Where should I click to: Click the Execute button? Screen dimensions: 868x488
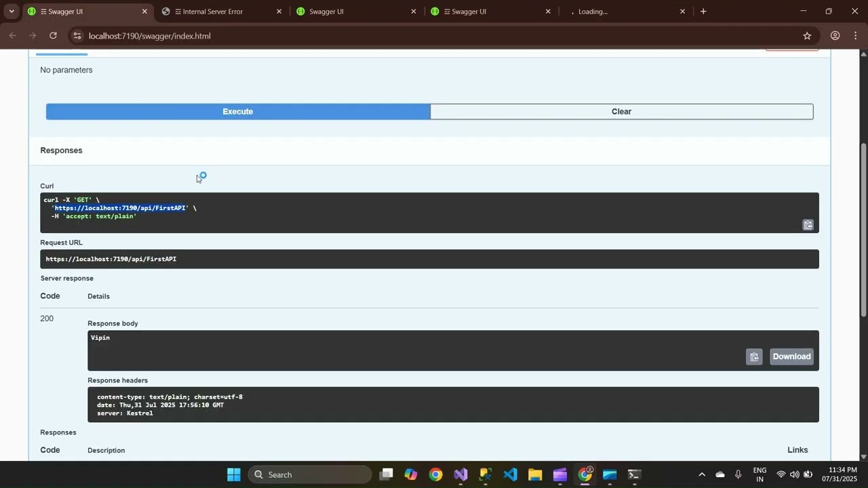click(238, 111)
